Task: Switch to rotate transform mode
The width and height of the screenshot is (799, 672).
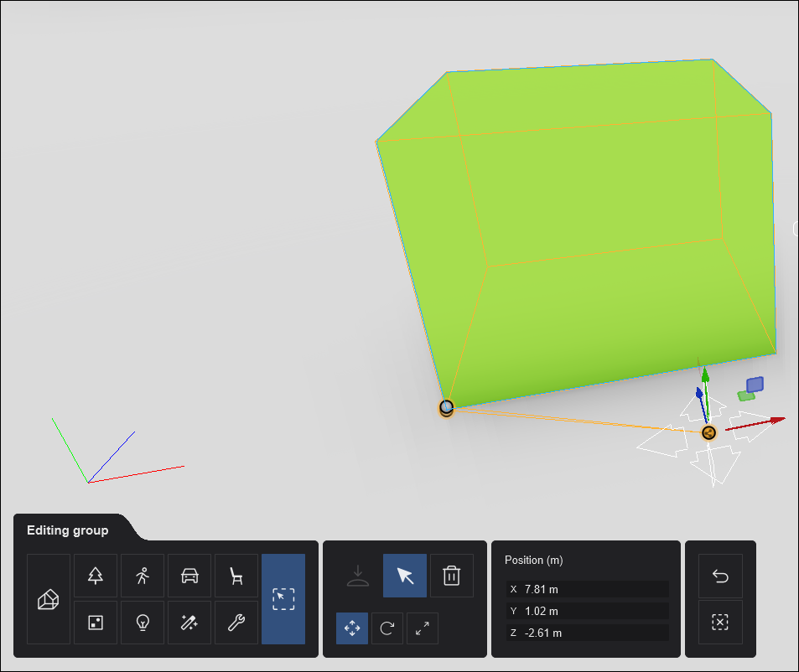Action: (387, 628)
